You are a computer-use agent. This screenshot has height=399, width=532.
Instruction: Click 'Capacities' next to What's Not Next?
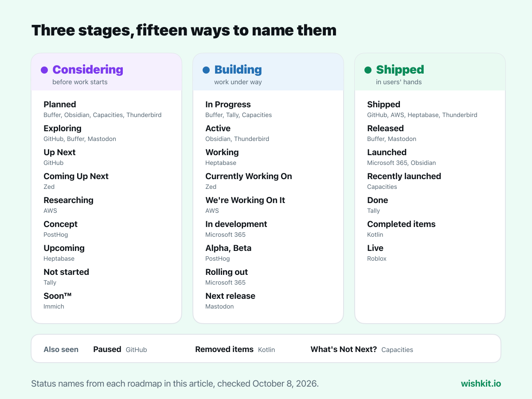click(x=397, y=350)
